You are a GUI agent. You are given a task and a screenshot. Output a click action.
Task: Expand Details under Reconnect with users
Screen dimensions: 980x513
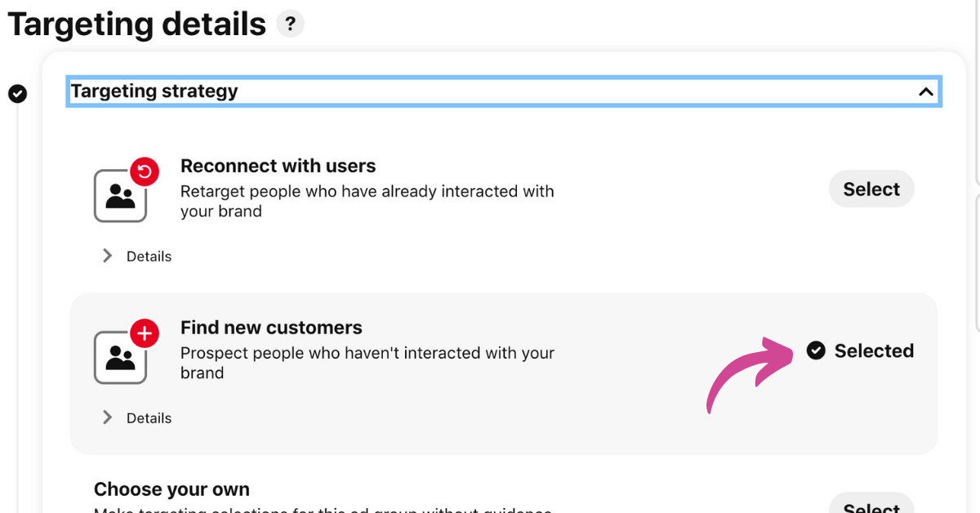[136, 256]
